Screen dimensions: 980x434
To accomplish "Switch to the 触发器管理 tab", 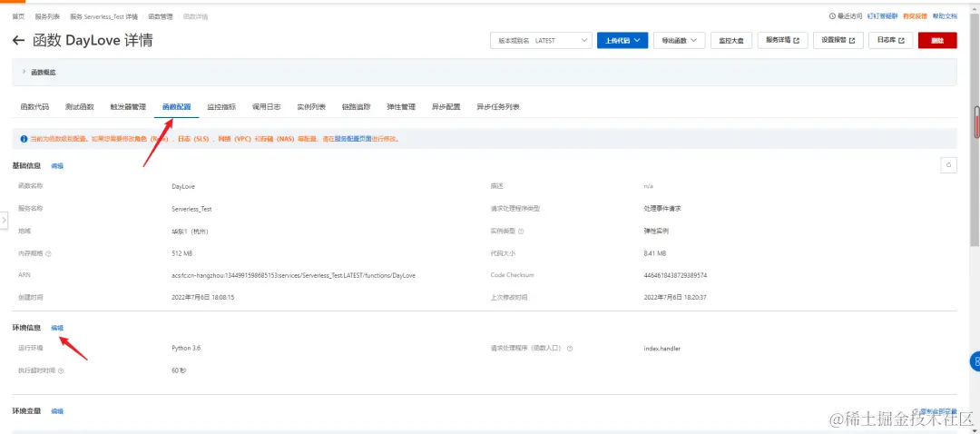I will [128, 107].
